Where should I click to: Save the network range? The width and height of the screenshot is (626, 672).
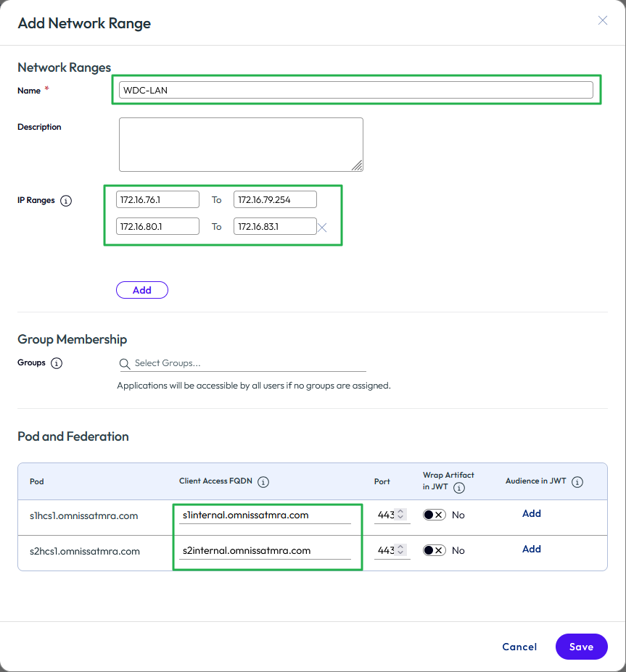point(581,647)
